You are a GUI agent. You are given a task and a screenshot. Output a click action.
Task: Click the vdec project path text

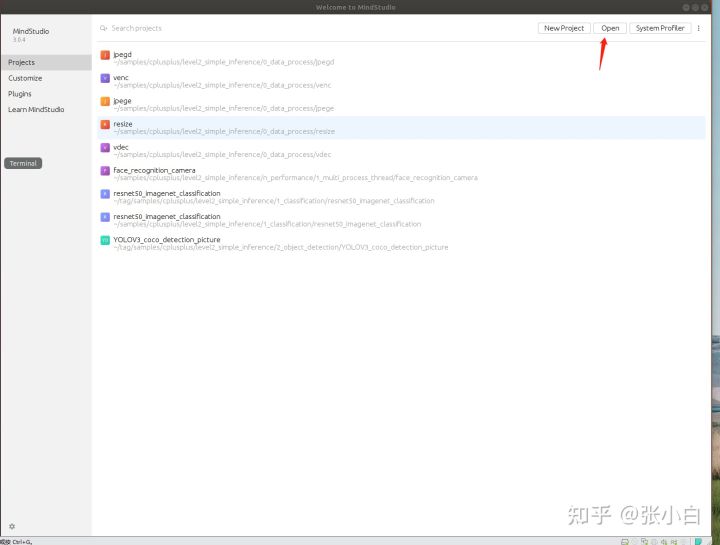tap(222, 154)
